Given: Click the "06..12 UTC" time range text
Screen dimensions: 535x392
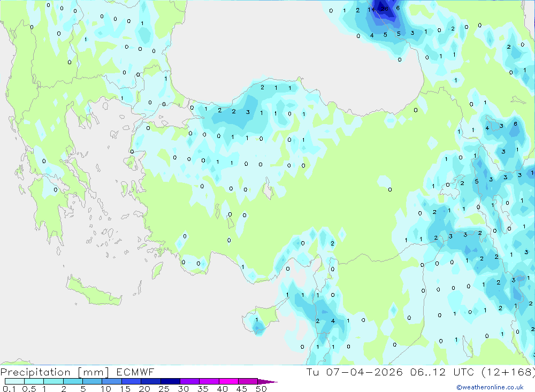Looking at the screenshot, I should tap(442, 372).
